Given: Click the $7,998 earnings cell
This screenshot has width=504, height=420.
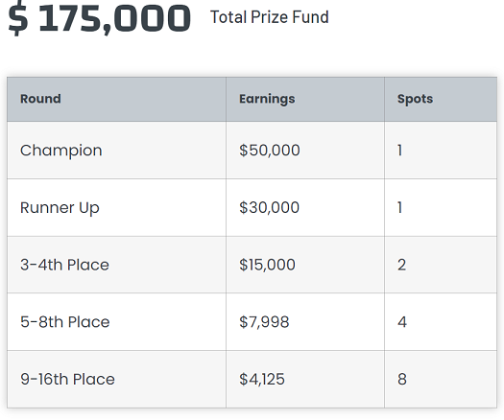Looking at the screenshot, I should (x=305, y=322).
